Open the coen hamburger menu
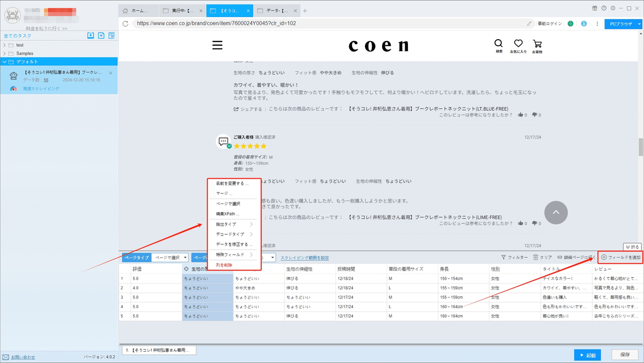The image size is (644, 363). (217, 45)
